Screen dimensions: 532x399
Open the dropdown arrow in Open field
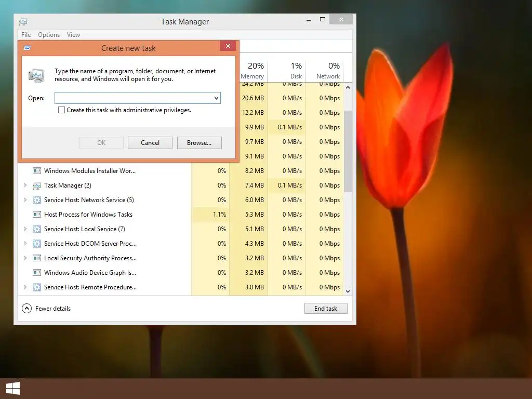pos(216,98)
